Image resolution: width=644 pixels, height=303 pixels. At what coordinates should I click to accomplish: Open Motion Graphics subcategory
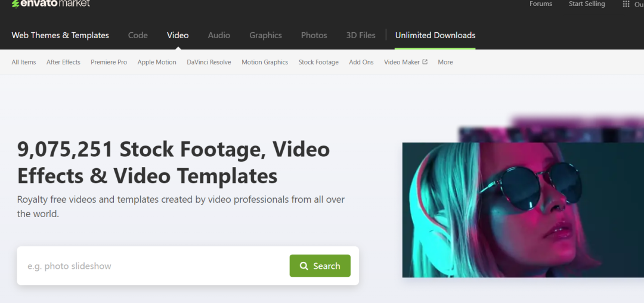coord(265,62)
